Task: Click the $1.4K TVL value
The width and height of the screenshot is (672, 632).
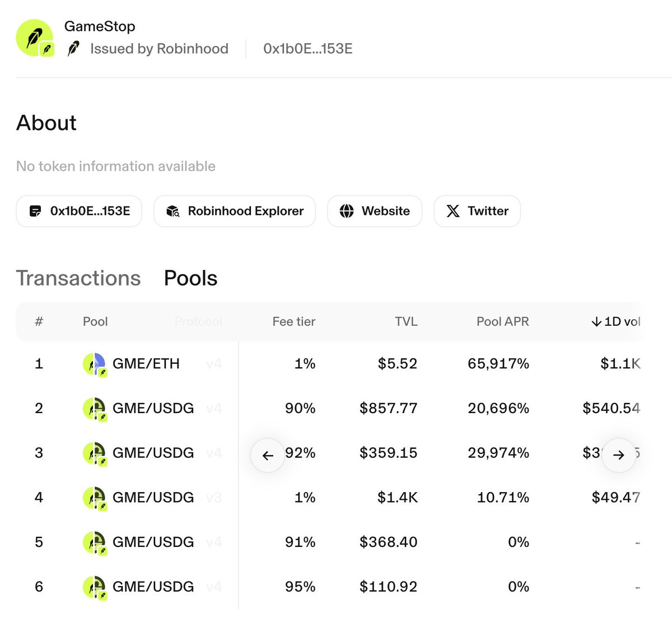Action: click(x=398, y=497)
